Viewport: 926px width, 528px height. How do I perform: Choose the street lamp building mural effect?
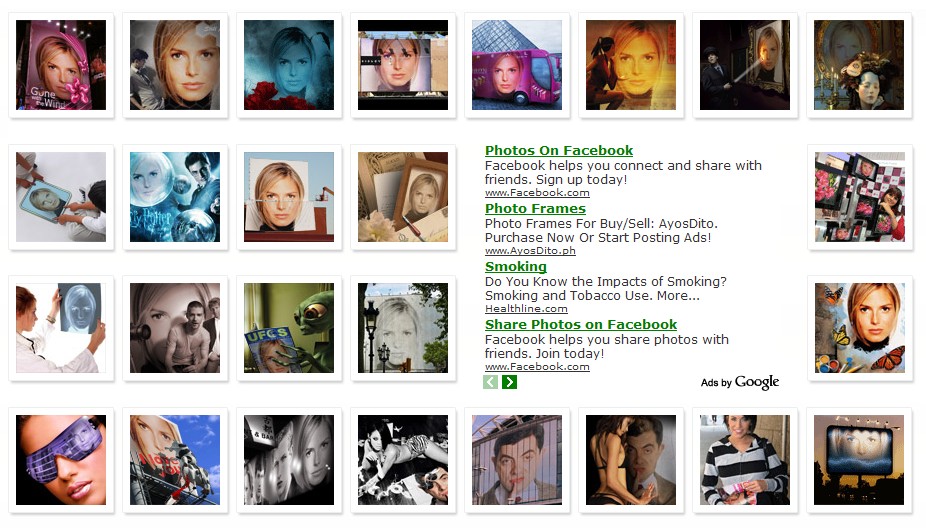click(x=403, y=328)
